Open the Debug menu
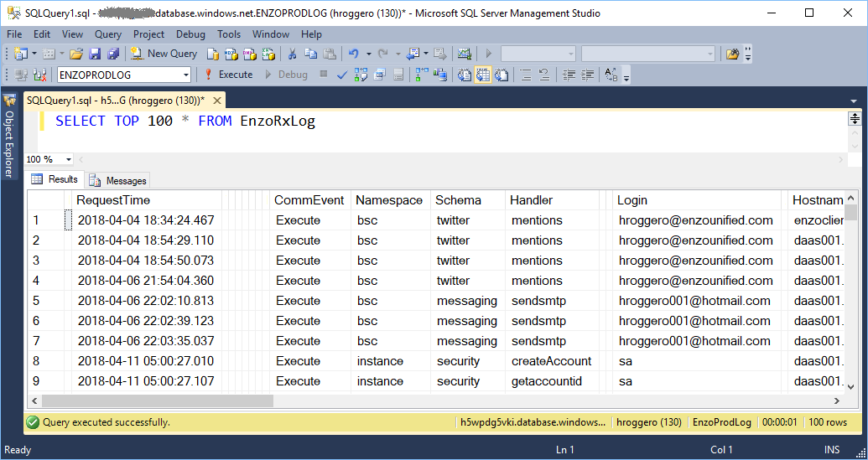The height and width of the screenshot is (460, 868). [190, 34]
